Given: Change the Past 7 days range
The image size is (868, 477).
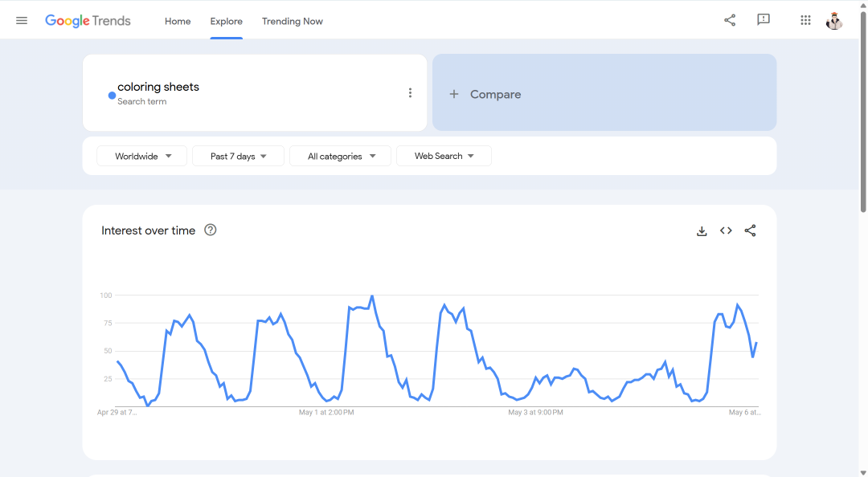Looking at the screenshot, I should tap(238, 156).
